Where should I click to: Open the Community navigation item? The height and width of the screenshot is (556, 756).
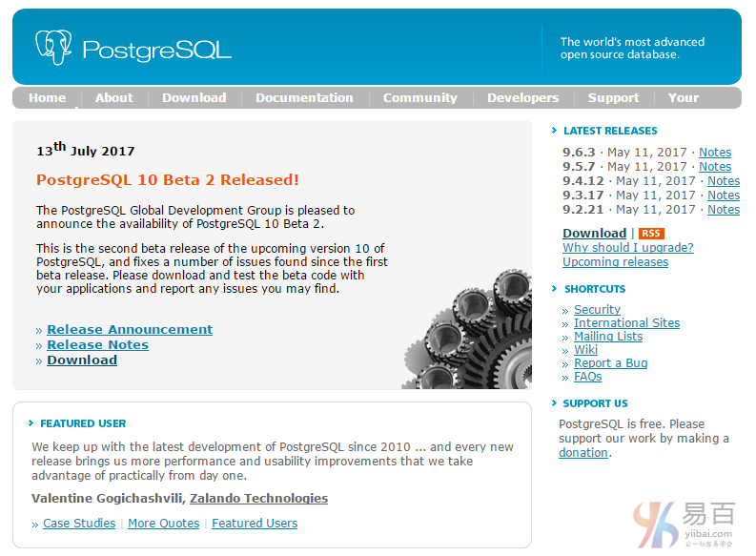click(x=419, y=98)
